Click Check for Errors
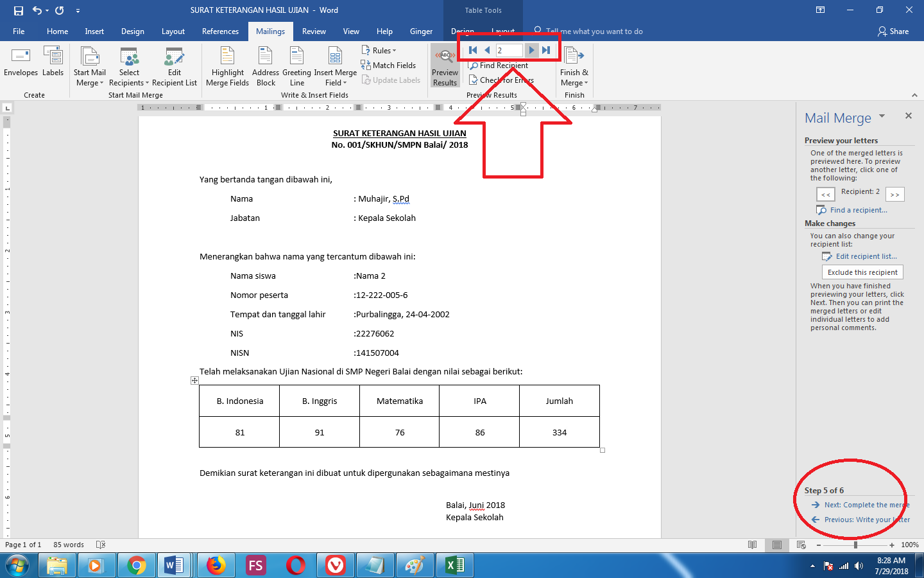Viewport: 924px width, 578px height. (x=501, y=80)
